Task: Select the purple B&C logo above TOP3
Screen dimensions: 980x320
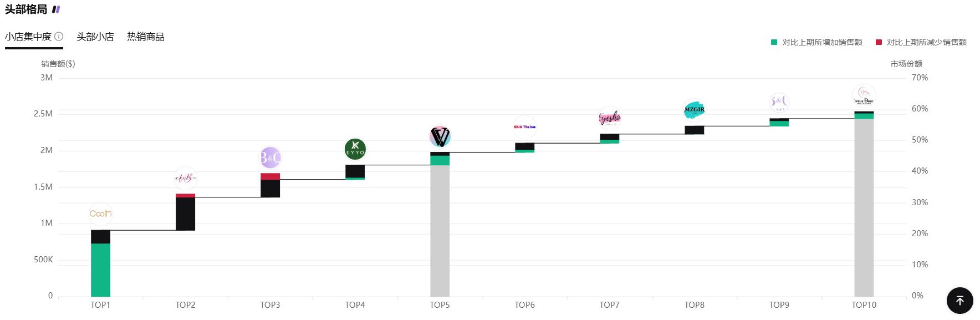Action: (x=270, y=158)
